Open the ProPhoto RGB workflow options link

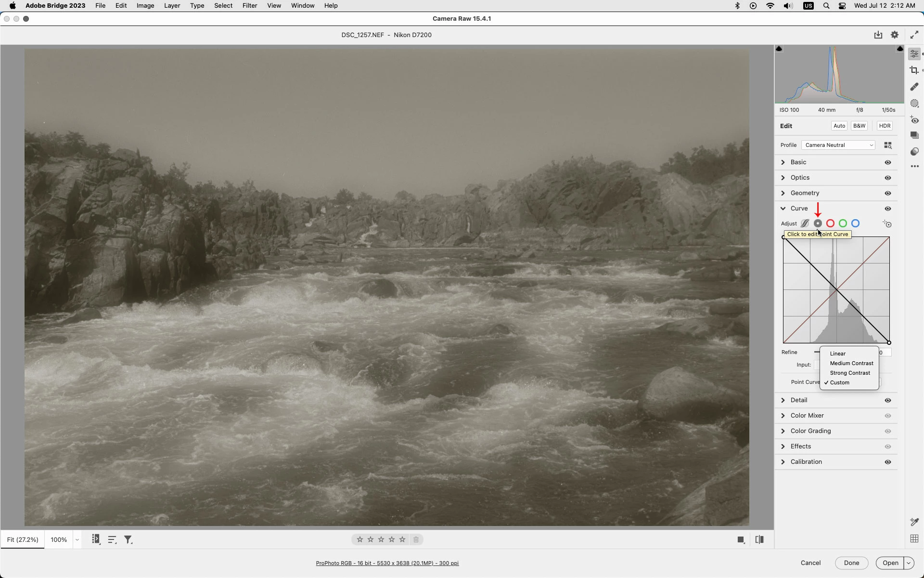[x=387, y=563]
